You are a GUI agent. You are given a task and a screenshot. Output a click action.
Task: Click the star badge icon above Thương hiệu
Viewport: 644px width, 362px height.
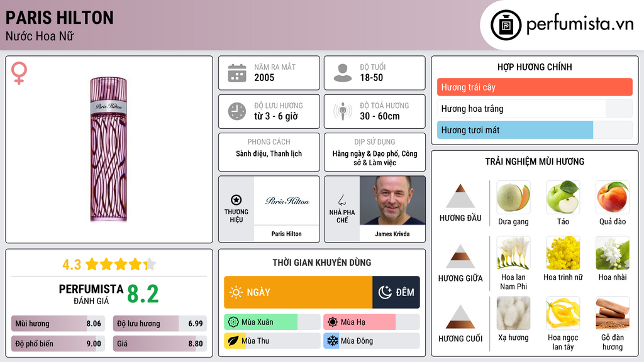(236, 200)
